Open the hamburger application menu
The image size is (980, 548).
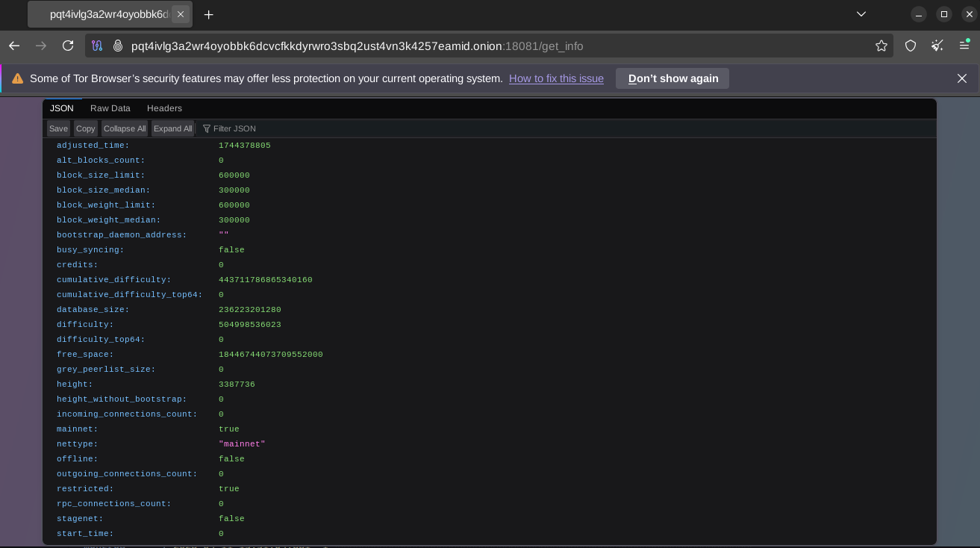tap(964, 46)
